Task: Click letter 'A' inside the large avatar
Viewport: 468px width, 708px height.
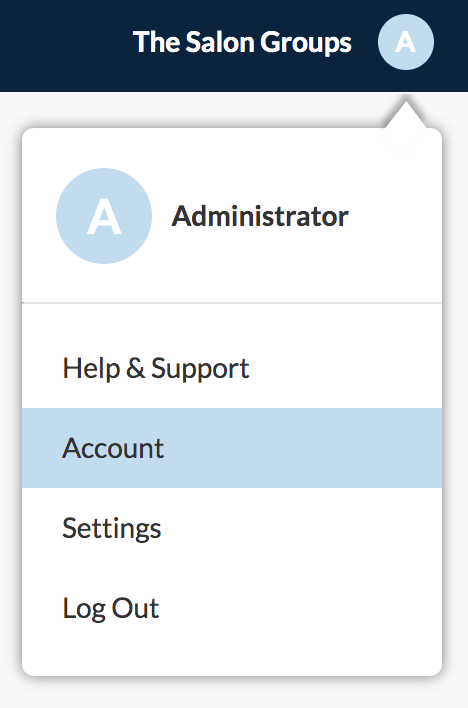Action: [104, 217]
